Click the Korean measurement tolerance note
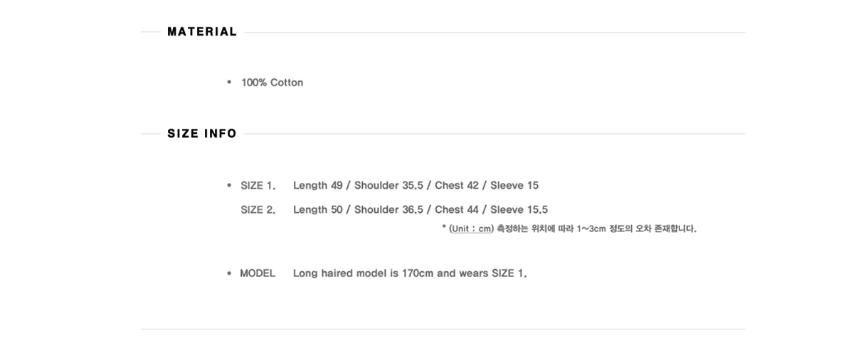 pyautogui.click(x=596, y=229)
